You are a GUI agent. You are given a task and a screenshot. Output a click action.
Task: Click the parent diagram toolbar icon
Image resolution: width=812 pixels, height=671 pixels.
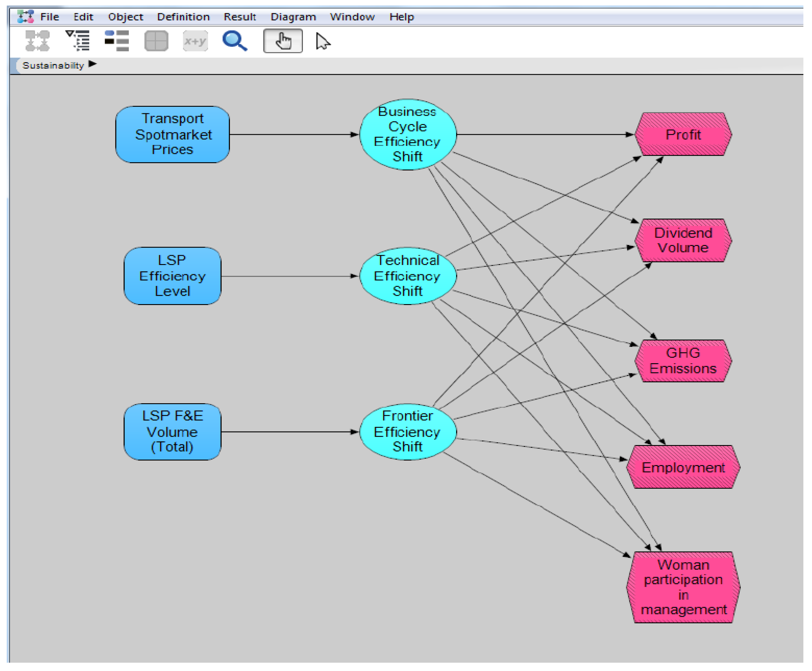(x=37, y=41)
